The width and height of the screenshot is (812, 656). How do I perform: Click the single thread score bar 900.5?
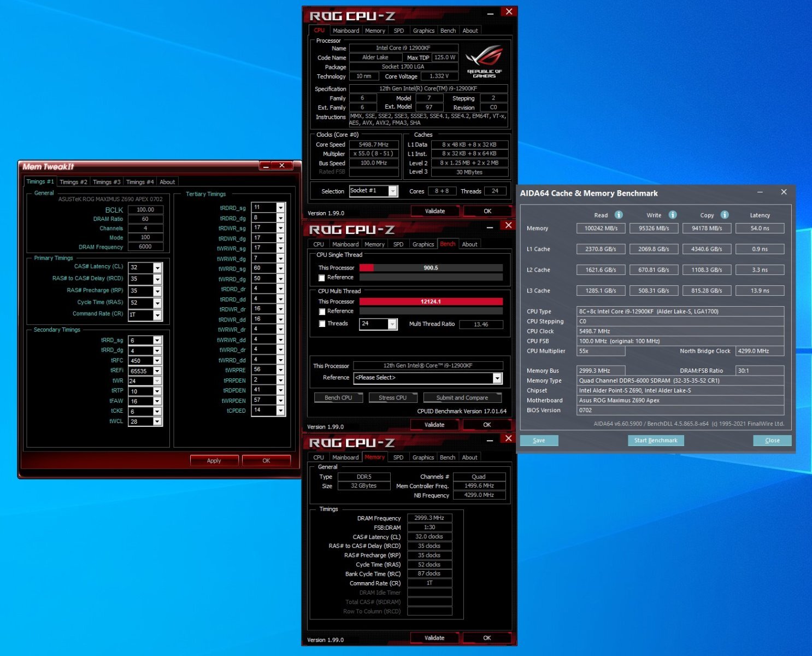click(431, 268)
